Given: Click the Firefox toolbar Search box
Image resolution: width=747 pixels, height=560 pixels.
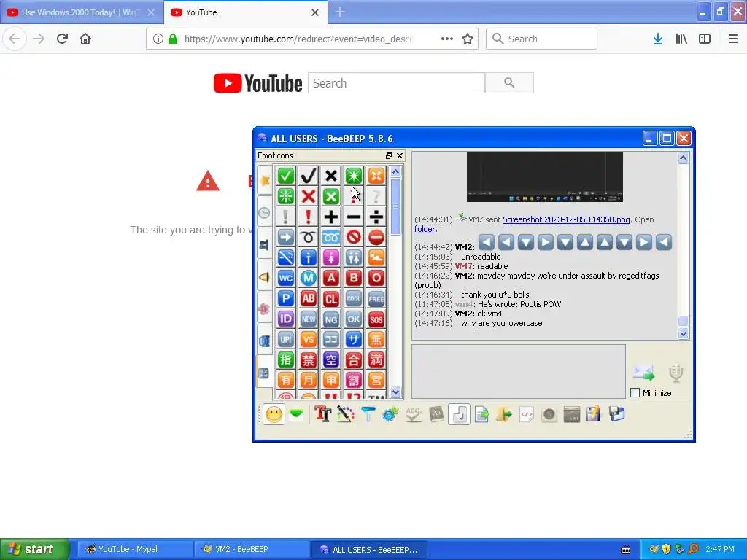Looking at the screenshot, I should tap(541, 39).
